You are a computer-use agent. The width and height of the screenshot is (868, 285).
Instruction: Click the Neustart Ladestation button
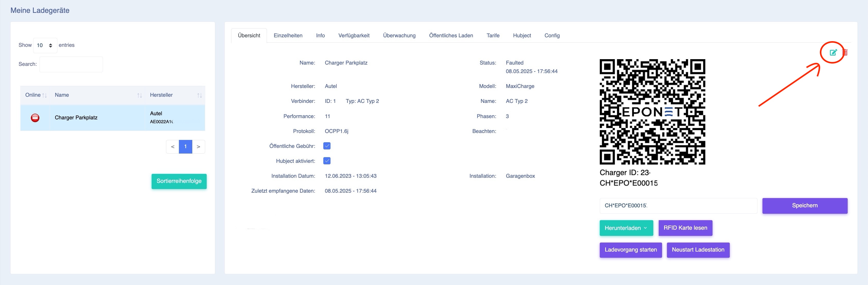click(698, 250)
